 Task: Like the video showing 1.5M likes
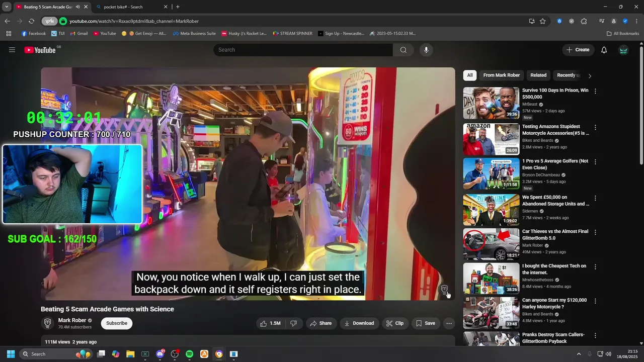click(270, 323)
